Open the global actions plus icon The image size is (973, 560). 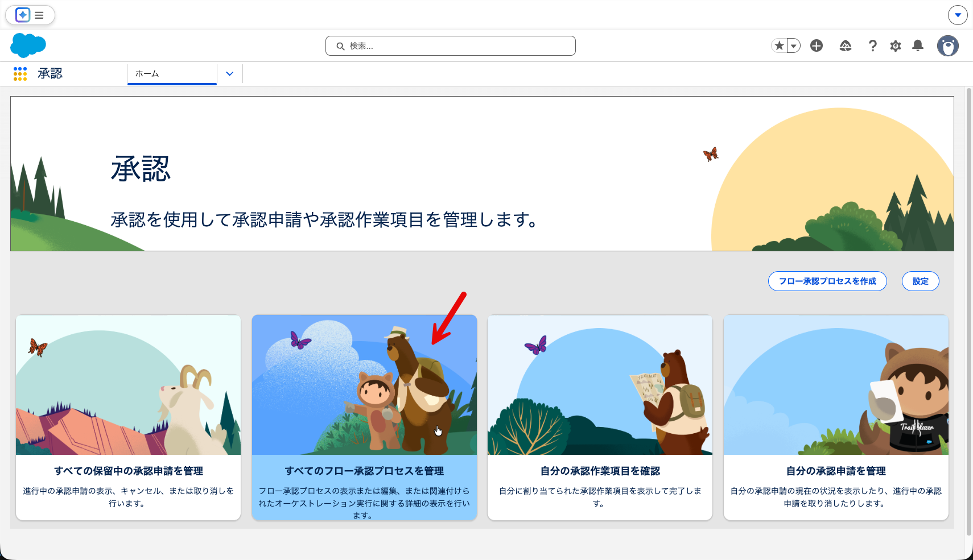[x=817, y=45]
